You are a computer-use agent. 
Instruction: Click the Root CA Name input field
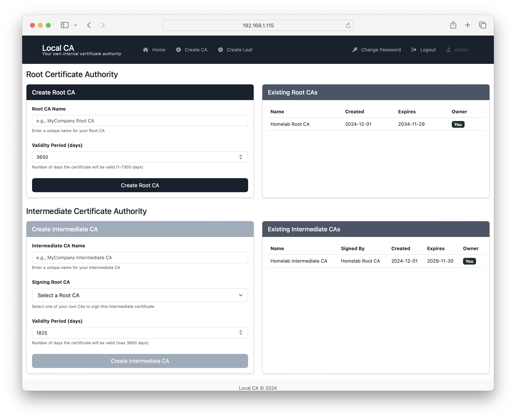(x=140, y=120)
